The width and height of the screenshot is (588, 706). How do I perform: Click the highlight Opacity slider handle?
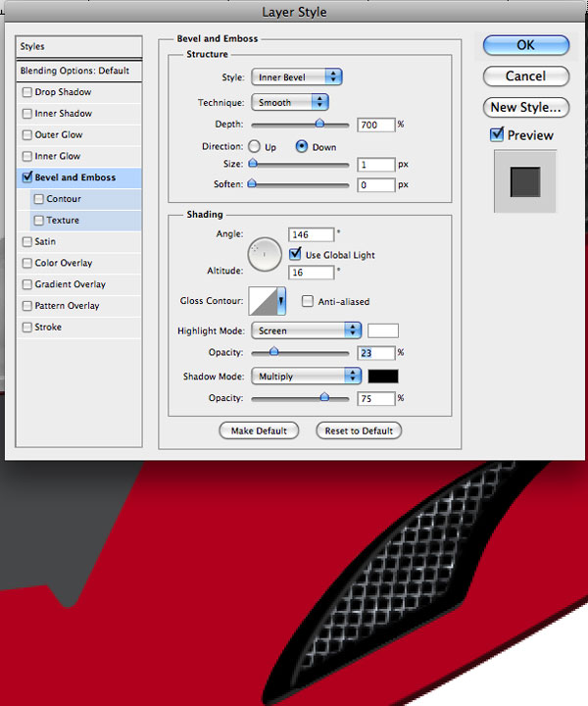tap(273, 351)
